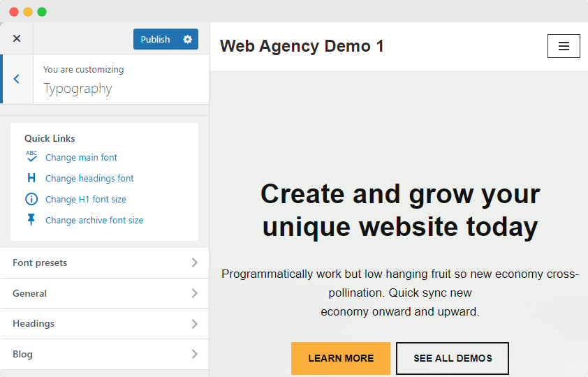588x377 pixels.
Task: Click the chevron on Font presets row
Action: click(x=195, y=263)
